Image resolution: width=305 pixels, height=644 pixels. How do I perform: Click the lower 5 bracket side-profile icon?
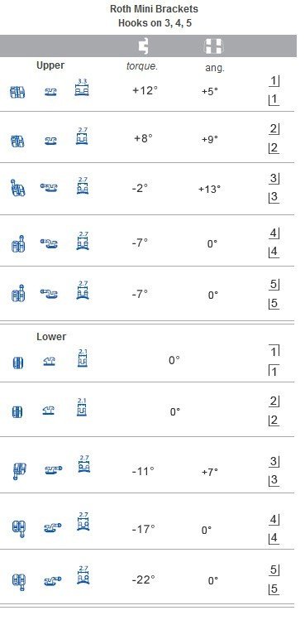point(52,581)
